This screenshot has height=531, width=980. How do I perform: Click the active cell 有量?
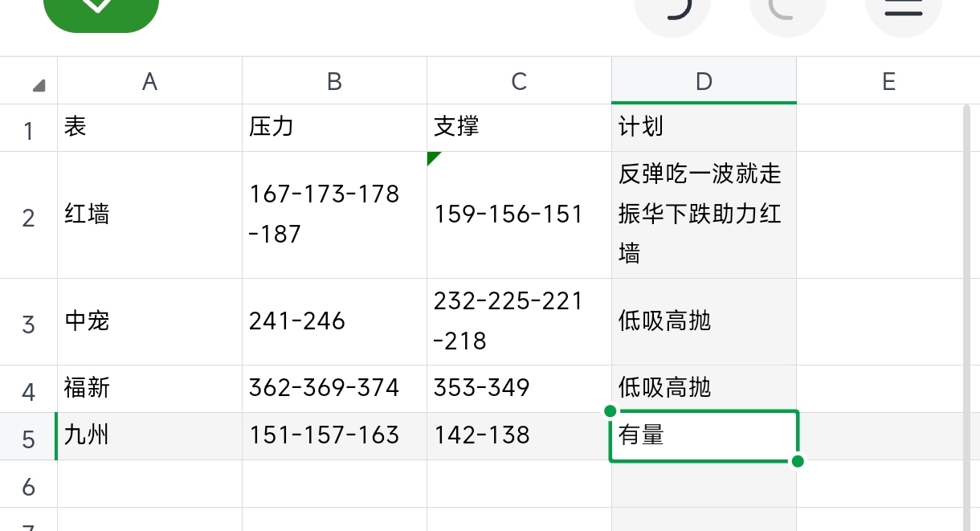(x=704, y=436)
